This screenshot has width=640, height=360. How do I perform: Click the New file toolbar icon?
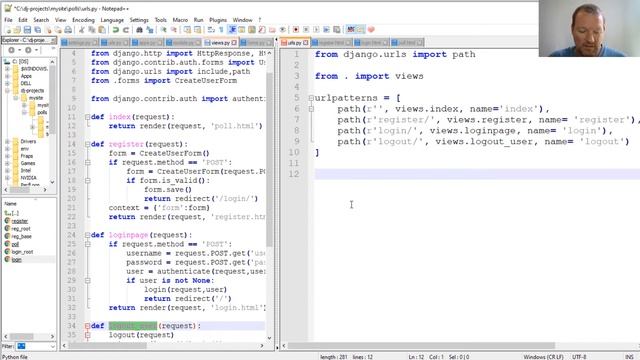click(x=9, y=30)
